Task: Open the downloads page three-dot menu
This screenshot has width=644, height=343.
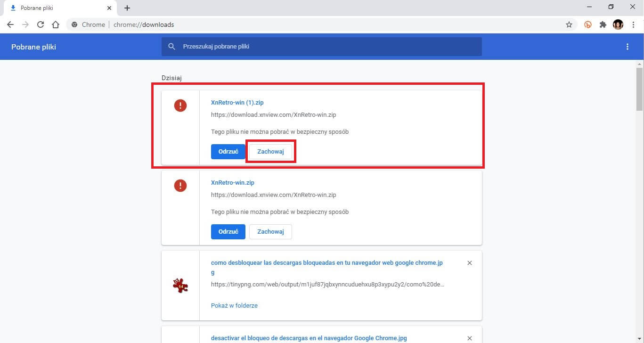Action: tap(627, 47)
